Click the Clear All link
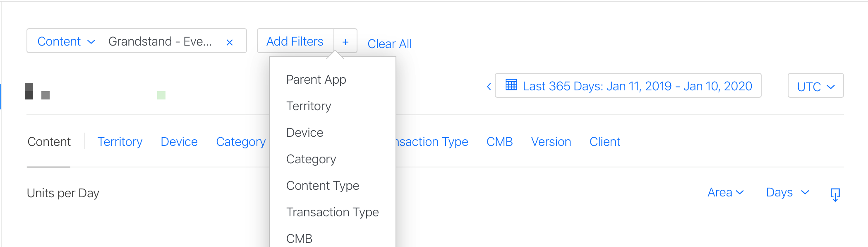 coord(389,44)
